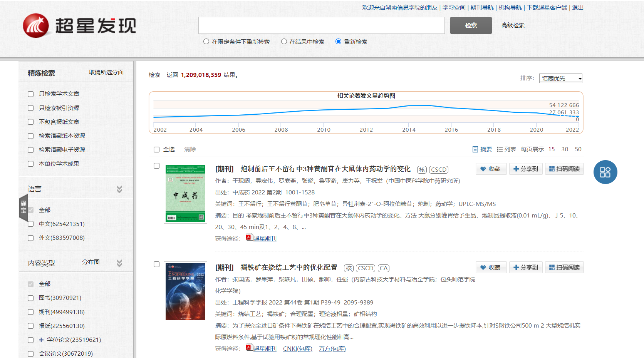The image size is (644, 358).
Task: Expand 学位论文 with the plus icon
Action: tap(41, 340)
